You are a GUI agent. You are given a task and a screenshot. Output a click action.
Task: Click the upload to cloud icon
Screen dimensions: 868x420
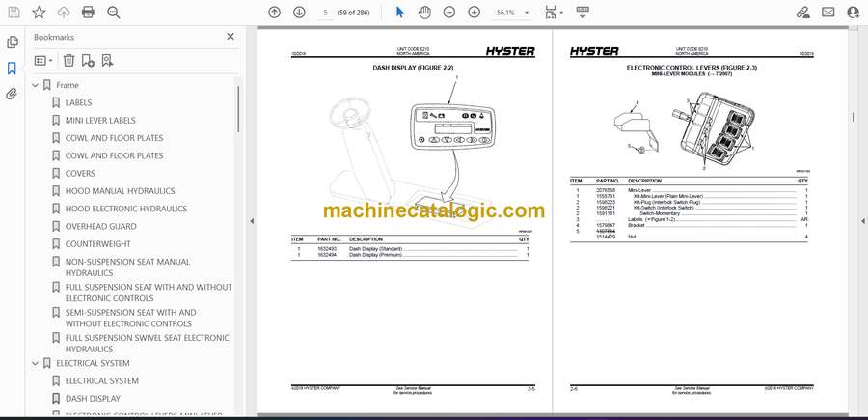click(64, 13)
